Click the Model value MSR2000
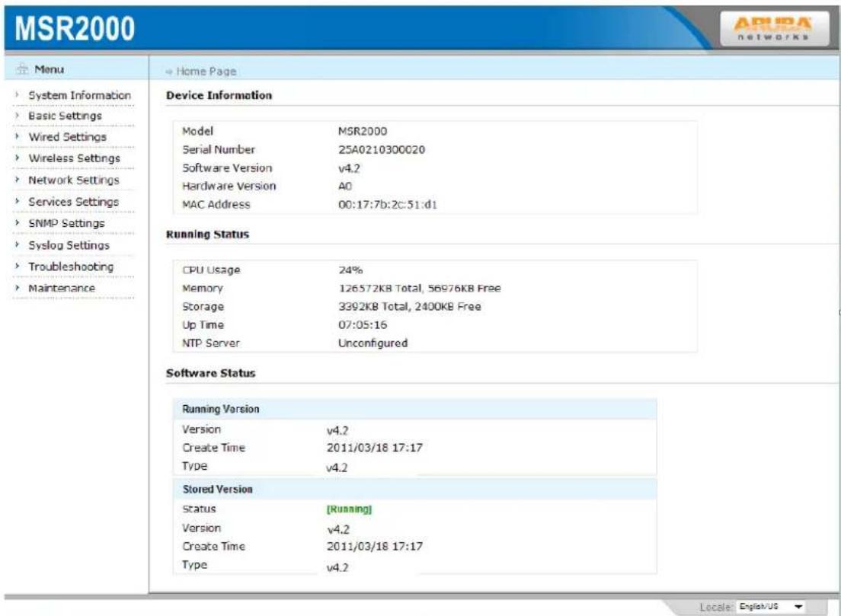This screenshot has height=616, width=841. click(x=362, y=132)
